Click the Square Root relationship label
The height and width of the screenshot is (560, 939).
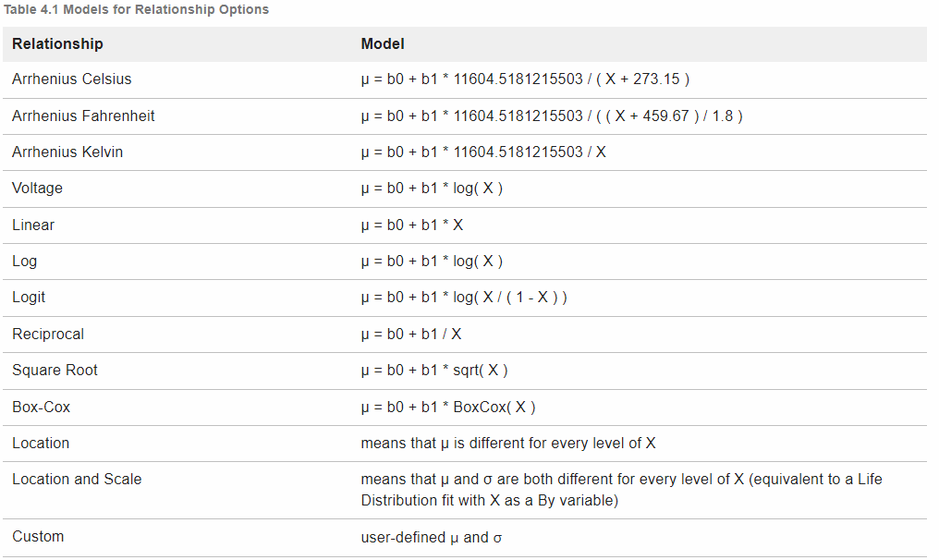(55, 371)
